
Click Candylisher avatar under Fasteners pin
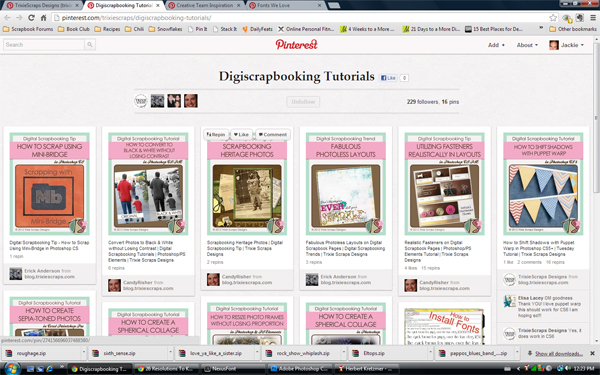pyautogui.click(x=411, y=285)
